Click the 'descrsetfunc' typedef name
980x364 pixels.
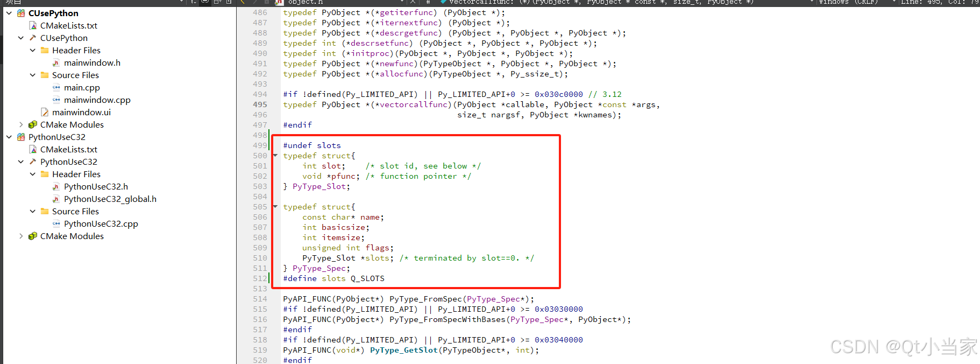380,43
